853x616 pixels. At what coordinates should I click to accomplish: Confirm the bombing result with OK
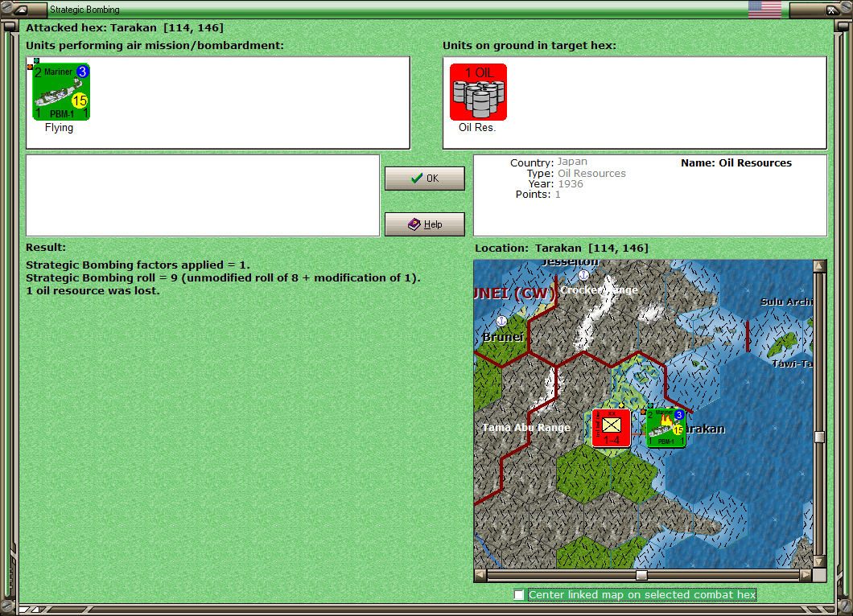point(424,178)
